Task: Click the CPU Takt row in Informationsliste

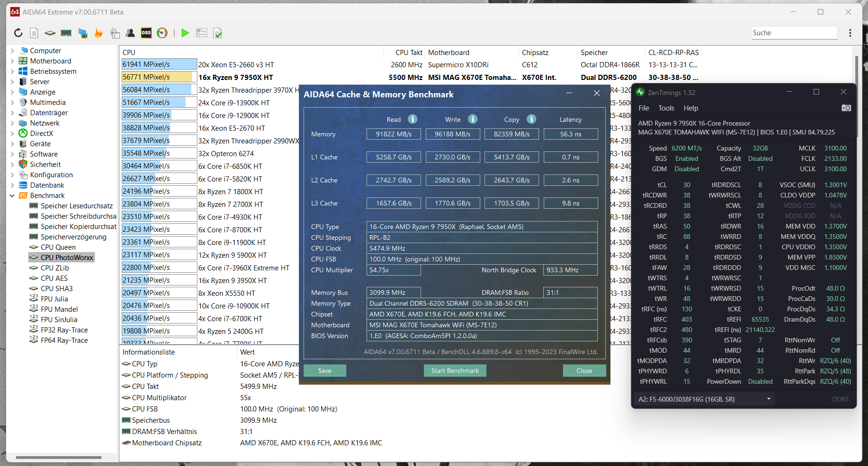Action: point(145,387)
